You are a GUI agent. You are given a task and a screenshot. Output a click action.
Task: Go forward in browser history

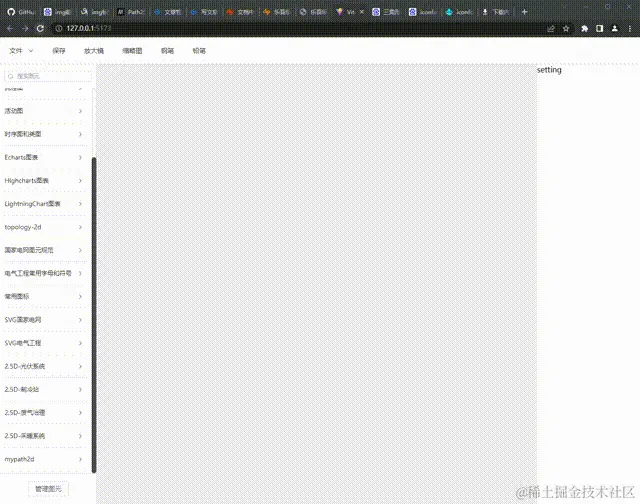click(x=25, y=29)
